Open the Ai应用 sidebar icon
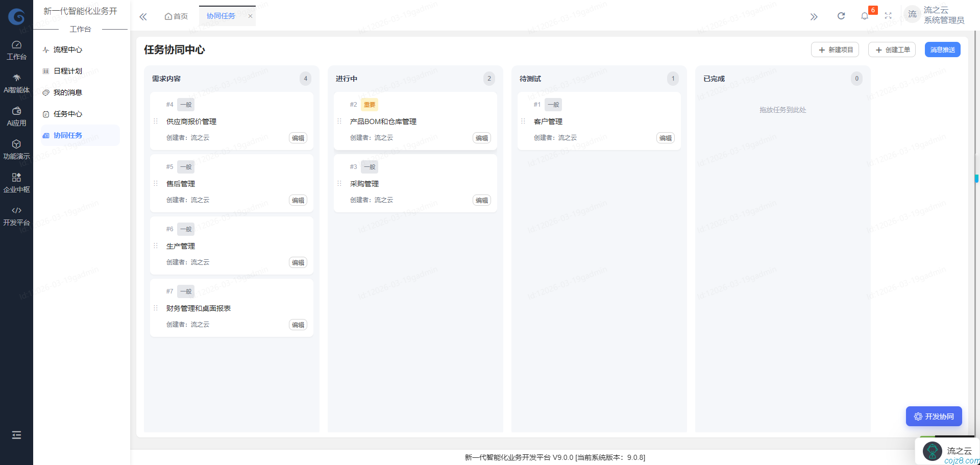This screenshot has width=980, height=465. pyautogui.click(x=16, y=115)
